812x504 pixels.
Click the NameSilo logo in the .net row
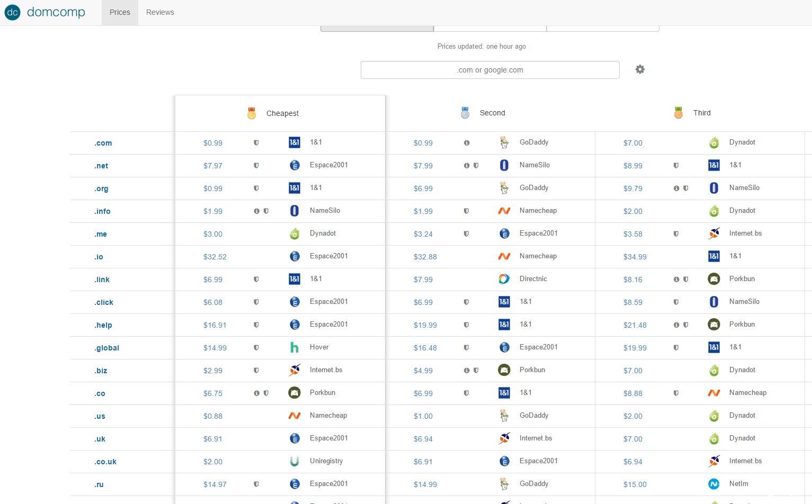[x=504, y=165]
